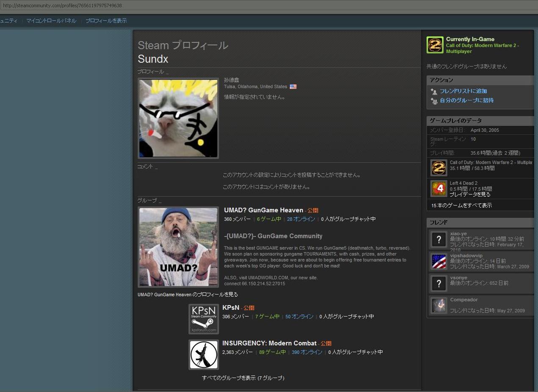
Task: Open friend name Compeador
Action: [464, 300]
